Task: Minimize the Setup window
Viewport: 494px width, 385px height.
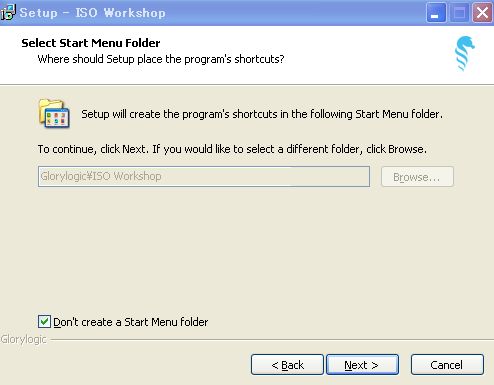Action: 436,13
